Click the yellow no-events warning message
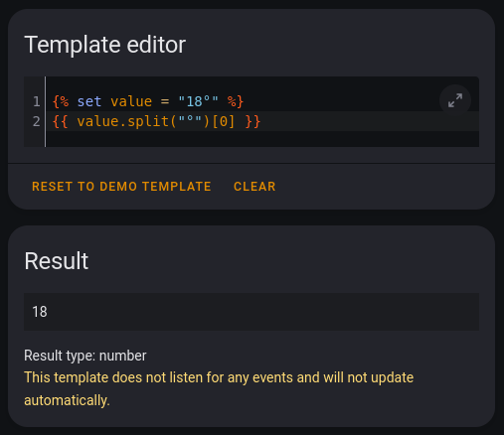 pyautogui.click(x=219, y=388)
